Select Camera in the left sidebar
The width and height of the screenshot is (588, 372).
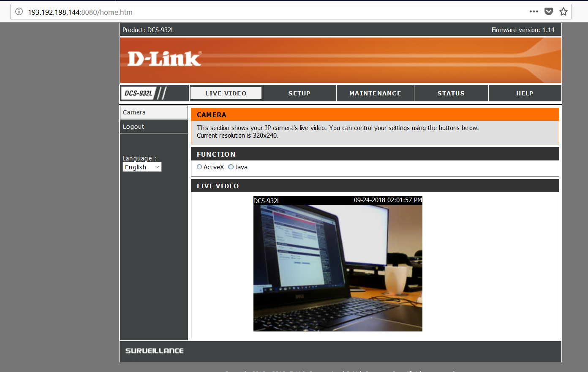(154, 112)
